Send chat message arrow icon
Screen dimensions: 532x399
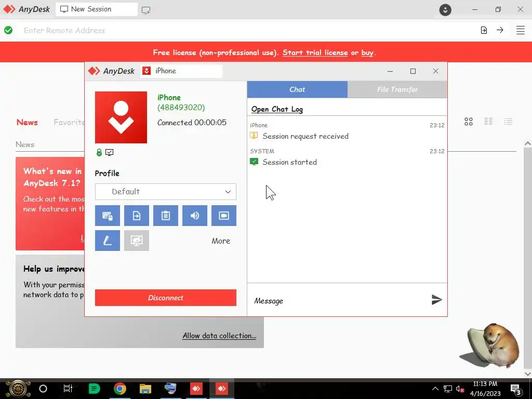click(x=436, y=300)
